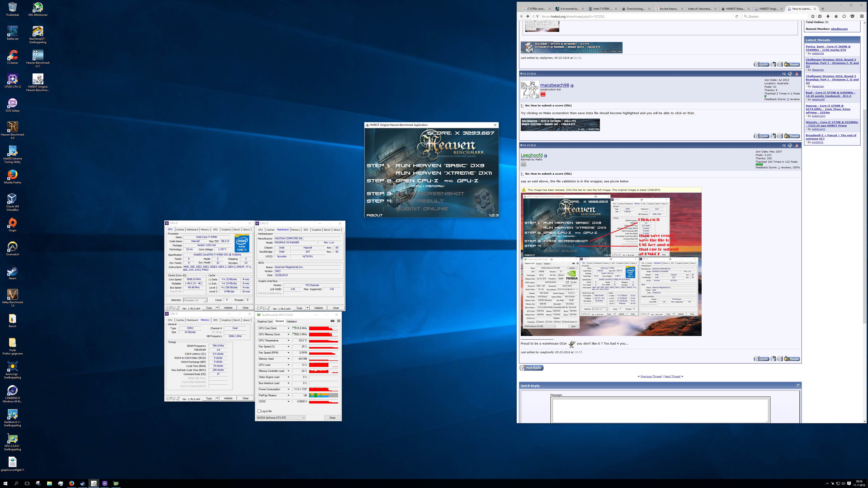868x488 pixels.
Task: Click Post Reply button on forum
Action: (531, 368)
